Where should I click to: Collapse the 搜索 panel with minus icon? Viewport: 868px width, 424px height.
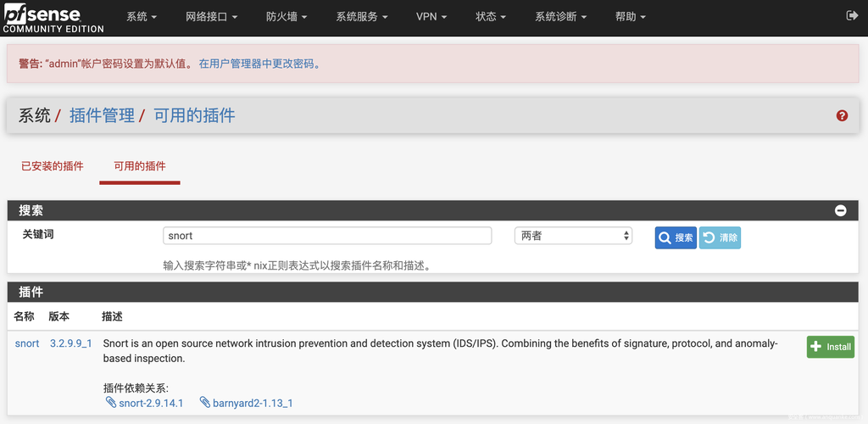coord(840,210)
